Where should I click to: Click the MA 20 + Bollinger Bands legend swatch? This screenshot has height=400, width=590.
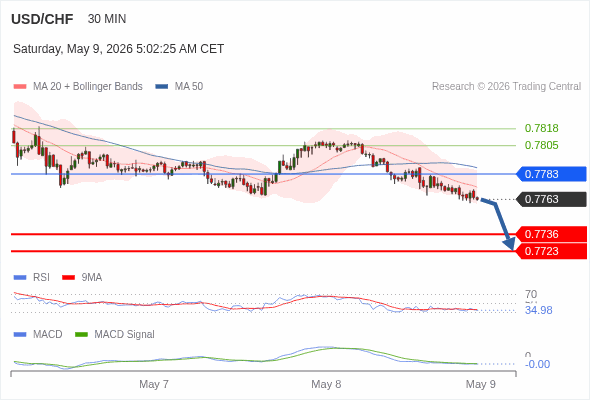point(20,87)
